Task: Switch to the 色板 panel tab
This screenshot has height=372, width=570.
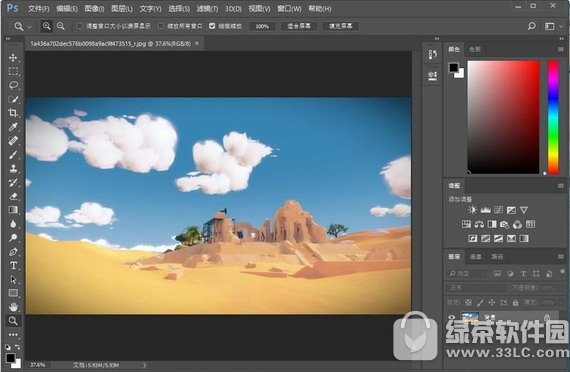Action: pyautogui.click(x=475, y=49)
